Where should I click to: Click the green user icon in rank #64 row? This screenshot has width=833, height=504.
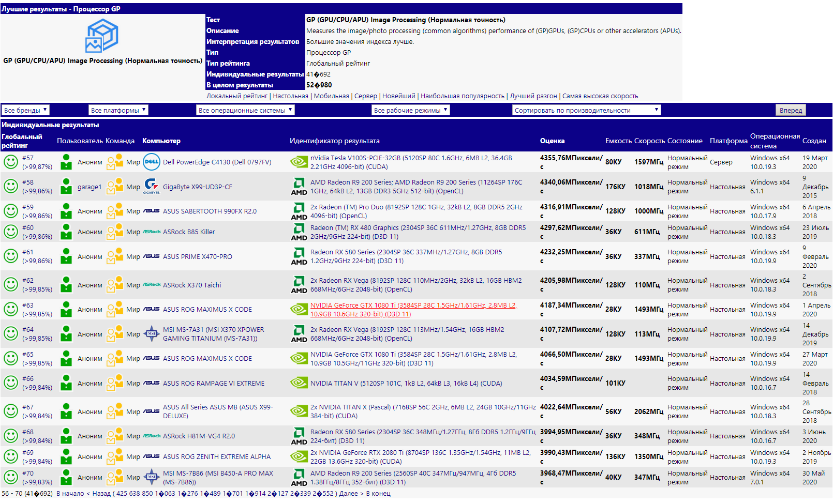coord(66,334)
